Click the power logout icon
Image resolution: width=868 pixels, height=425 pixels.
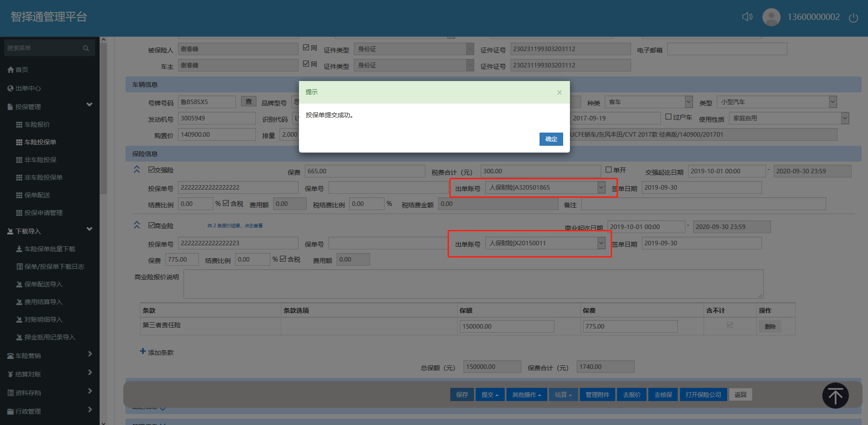[853, 18]
